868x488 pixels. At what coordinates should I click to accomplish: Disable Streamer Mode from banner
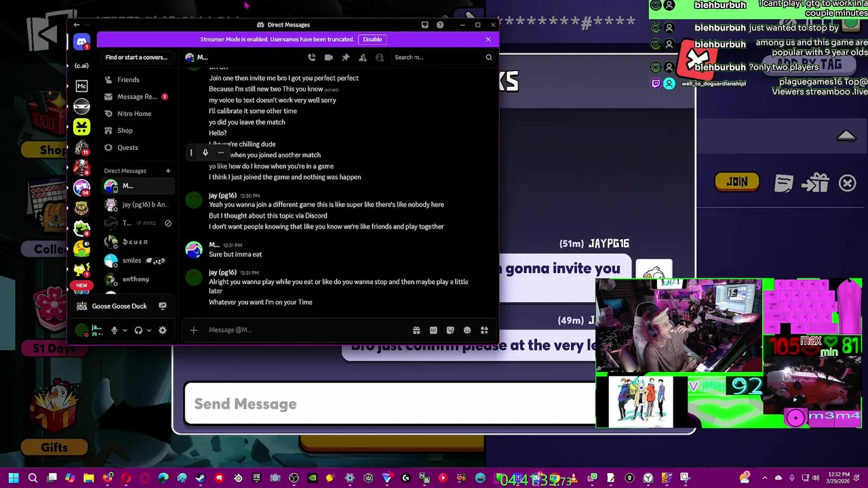372,39
